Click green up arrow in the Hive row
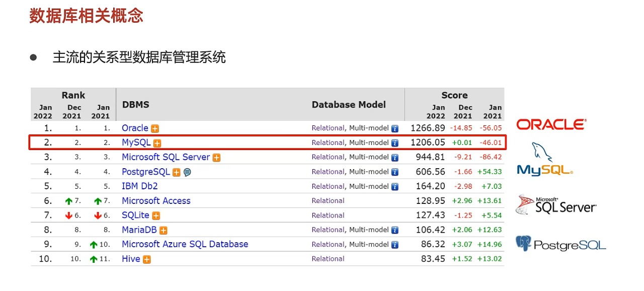This screenshot has height=291, width=644. [x=94, y=259]
